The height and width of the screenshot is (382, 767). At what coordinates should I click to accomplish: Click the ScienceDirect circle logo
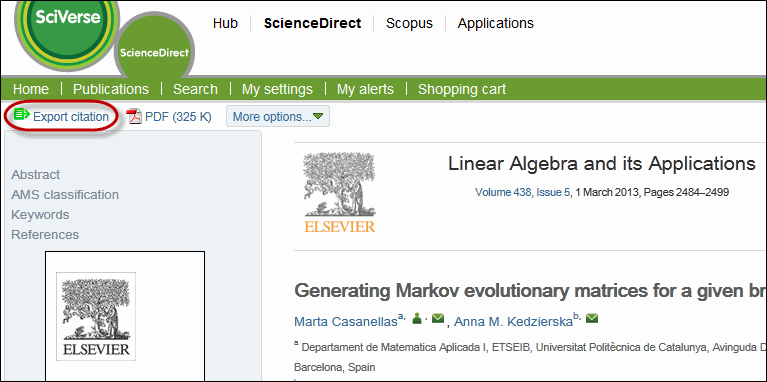[155, 51]
